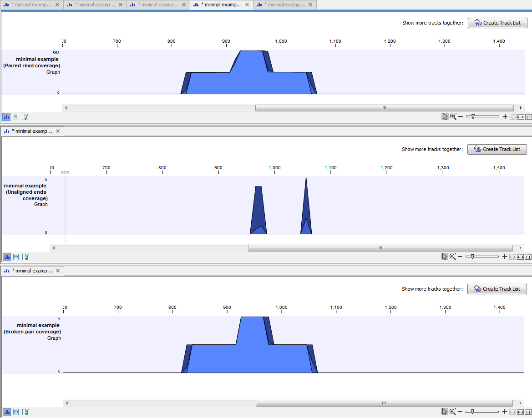532x418 pixels.
Task: Click the Fit Width icon in the bottom panel
Action: (520, 411)
